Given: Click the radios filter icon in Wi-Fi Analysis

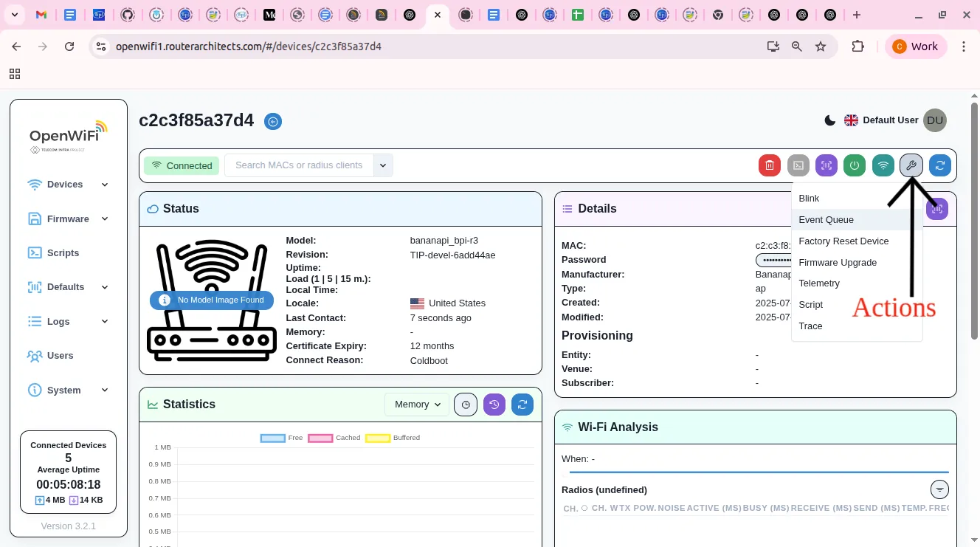Looking at the screenshot, I should click(x=939, y=489).
